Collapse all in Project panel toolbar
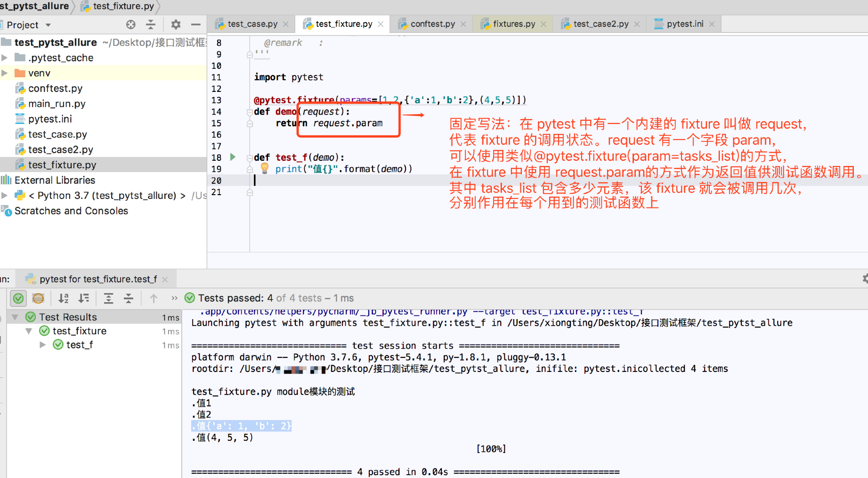The height and width of the screenshot is (478, 868). 151,25
